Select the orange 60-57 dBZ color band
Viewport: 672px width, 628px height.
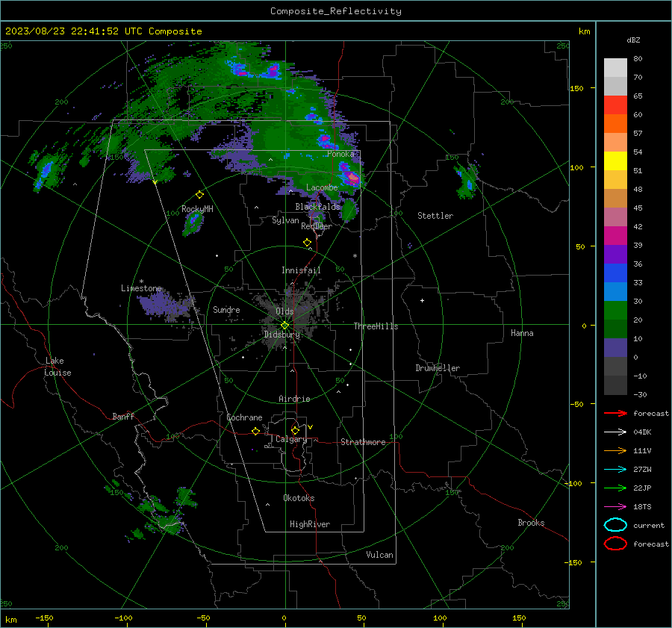[x=615, y=124]
